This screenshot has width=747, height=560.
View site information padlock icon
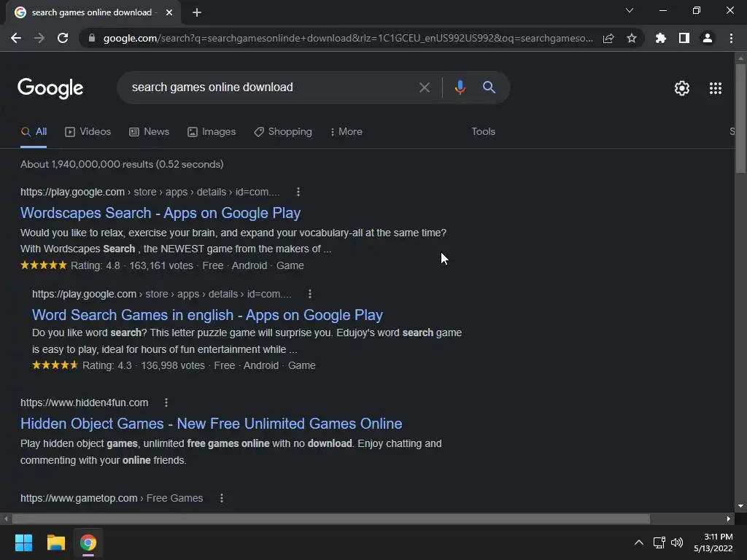coord(92,38)
